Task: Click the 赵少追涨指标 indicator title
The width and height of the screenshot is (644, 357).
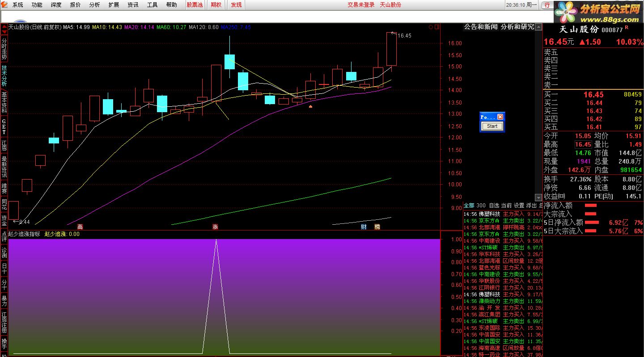Action: pyautogui.click(x=24, y=234)
